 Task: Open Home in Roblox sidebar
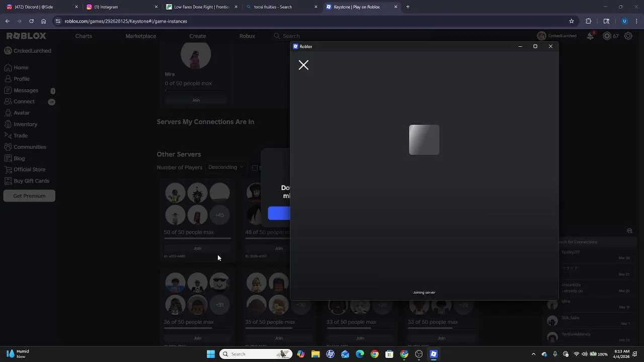tap(21, 67)
